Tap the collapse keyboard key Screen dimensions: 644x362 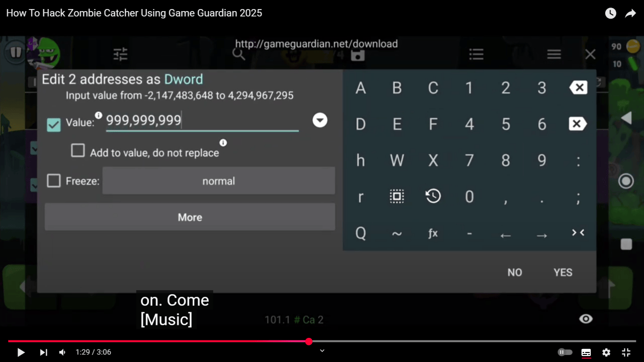pos(578,232)
